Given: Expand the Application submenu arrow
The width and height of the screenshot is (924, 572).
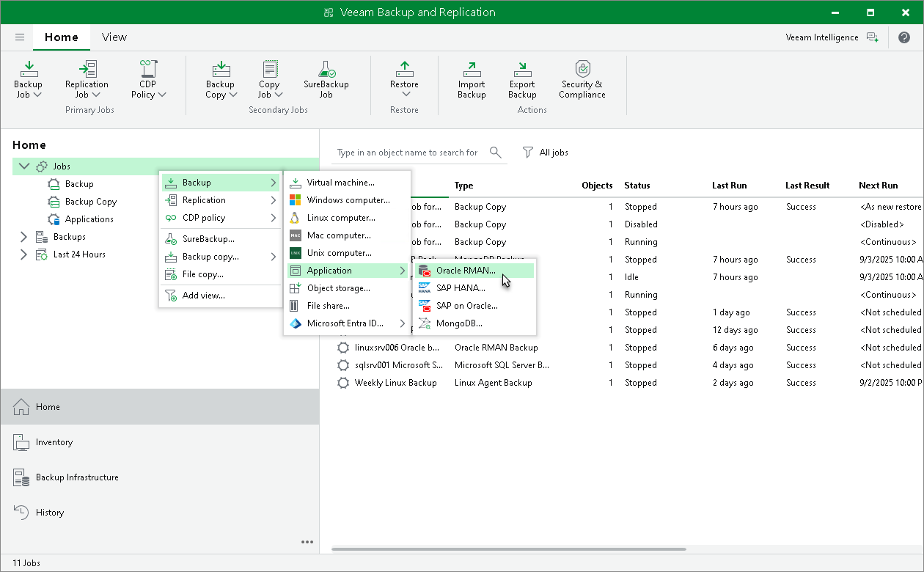Looking at the screenshot, I should 403,271.
